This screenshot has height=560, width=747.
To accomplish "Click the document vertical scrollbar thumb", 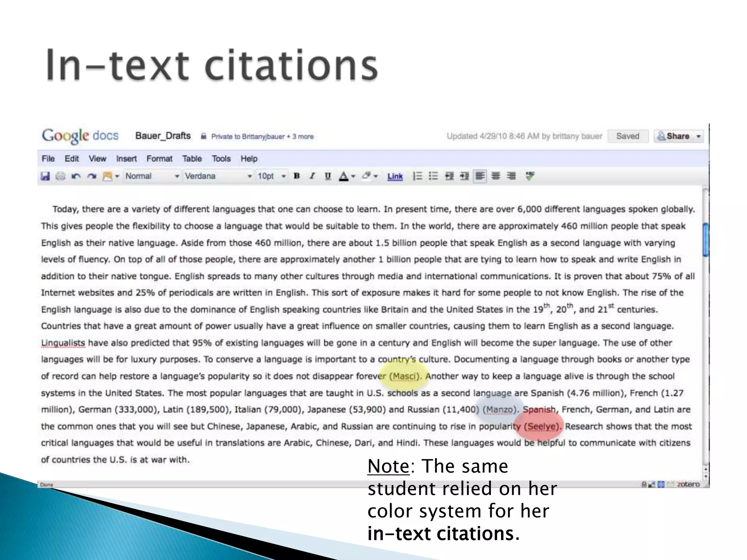I will point(706,240).
